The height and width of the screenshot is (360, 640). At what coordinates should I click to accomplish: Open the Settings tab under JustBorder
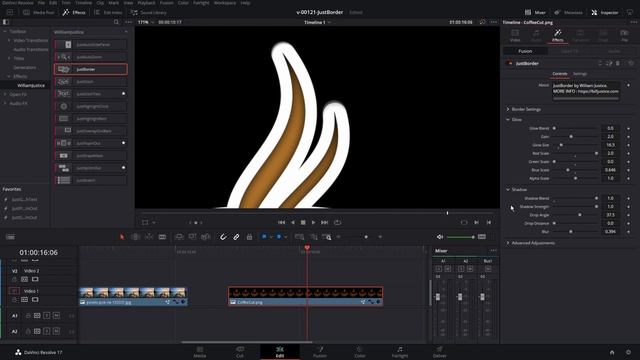(580, 74)
